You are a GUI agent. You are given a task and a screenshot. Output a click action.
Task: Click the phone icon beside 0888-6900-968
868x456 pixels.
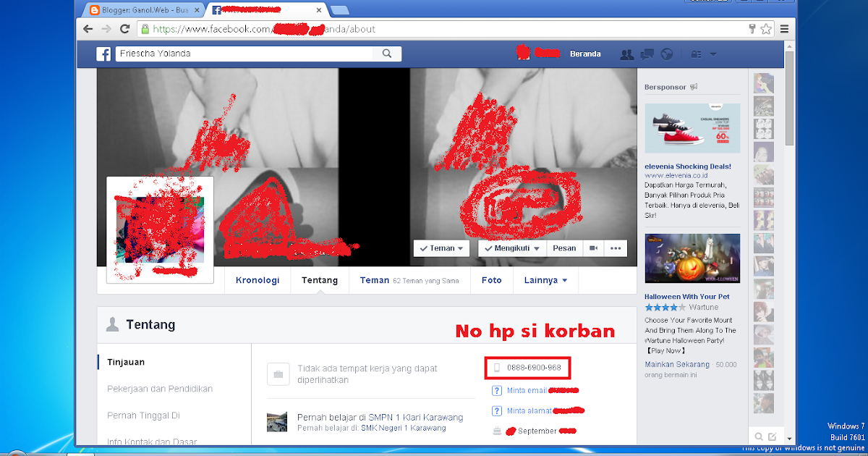click(x=496, y=368)
